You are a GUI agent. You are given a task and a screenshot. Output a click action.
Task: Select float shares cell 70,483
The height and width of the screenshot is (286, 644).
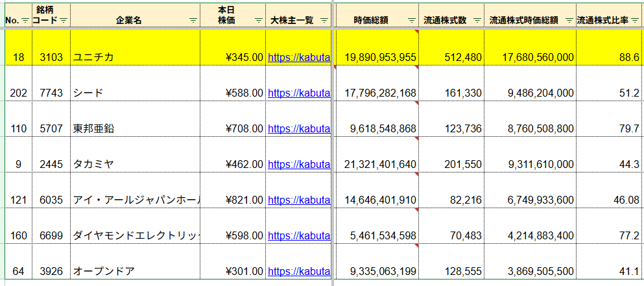click(451, 226)
